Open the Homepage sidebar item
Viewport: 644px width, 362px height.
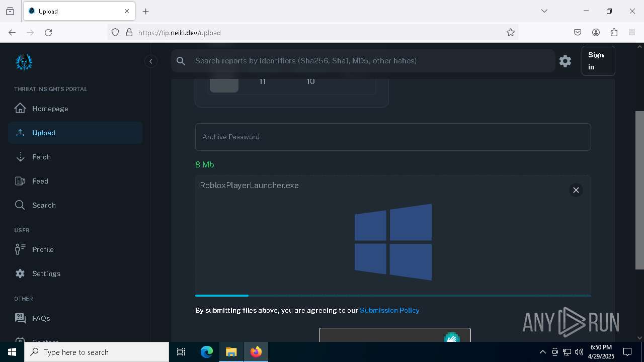pos(75,109)
